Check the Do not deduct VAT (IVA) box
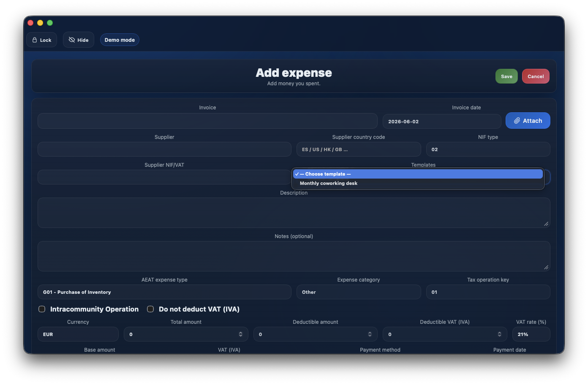Screen dimensions: 588x385 coord(150,309)
